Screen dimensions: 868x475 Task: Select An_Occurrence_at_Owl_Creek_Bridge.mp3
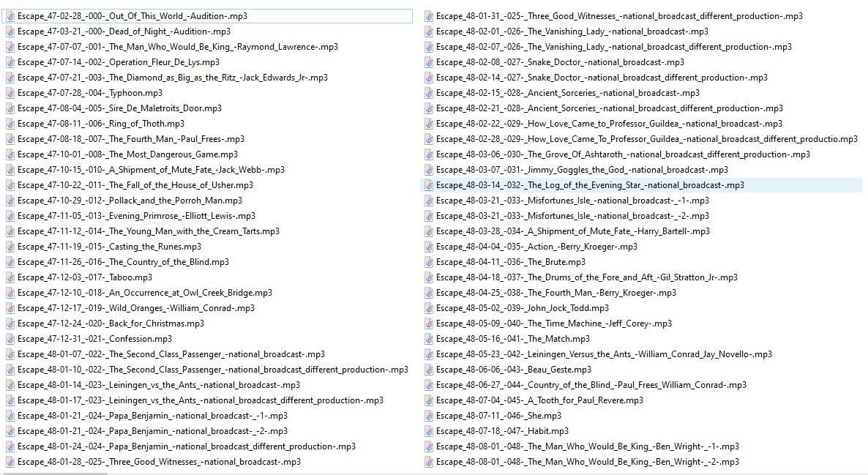coord(144,293)
